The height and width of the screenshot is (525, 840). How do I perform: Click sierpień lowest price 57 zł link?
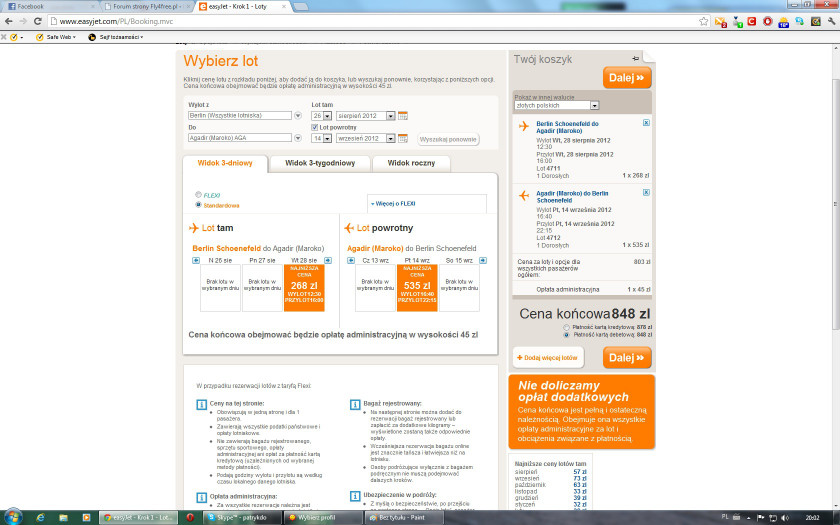(x=580, y=472)
